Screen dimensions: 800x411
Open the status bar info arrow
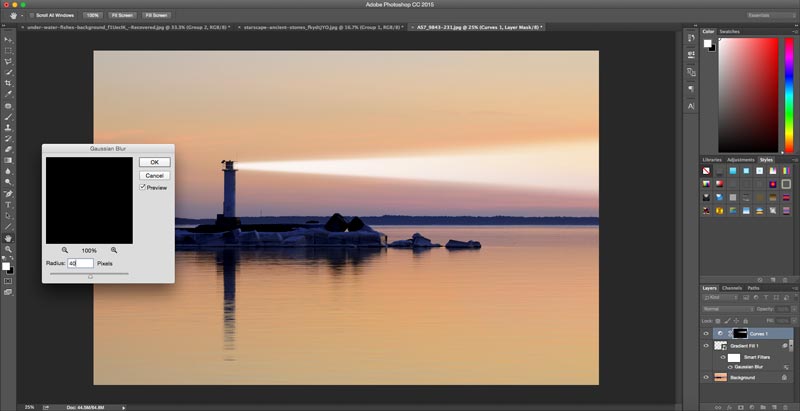pos(123,407)
